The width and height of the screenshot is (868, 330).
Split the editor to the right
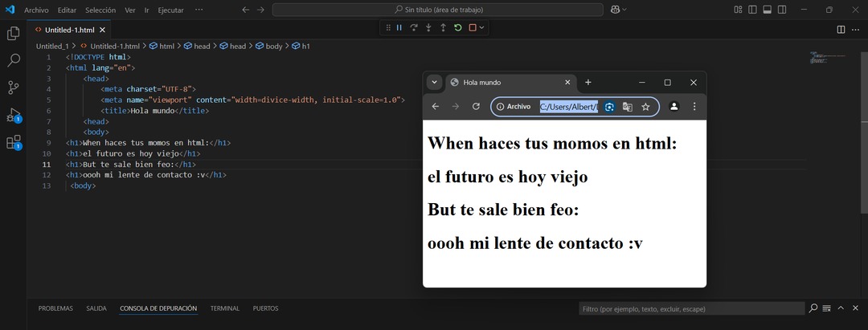click(x=841, y=29)
